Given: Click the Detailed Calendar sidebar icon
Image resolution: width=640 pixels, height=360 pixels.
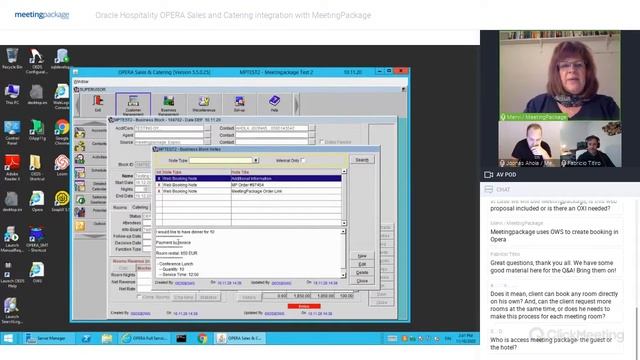Looking at the screenshot, I should point(80,186).
